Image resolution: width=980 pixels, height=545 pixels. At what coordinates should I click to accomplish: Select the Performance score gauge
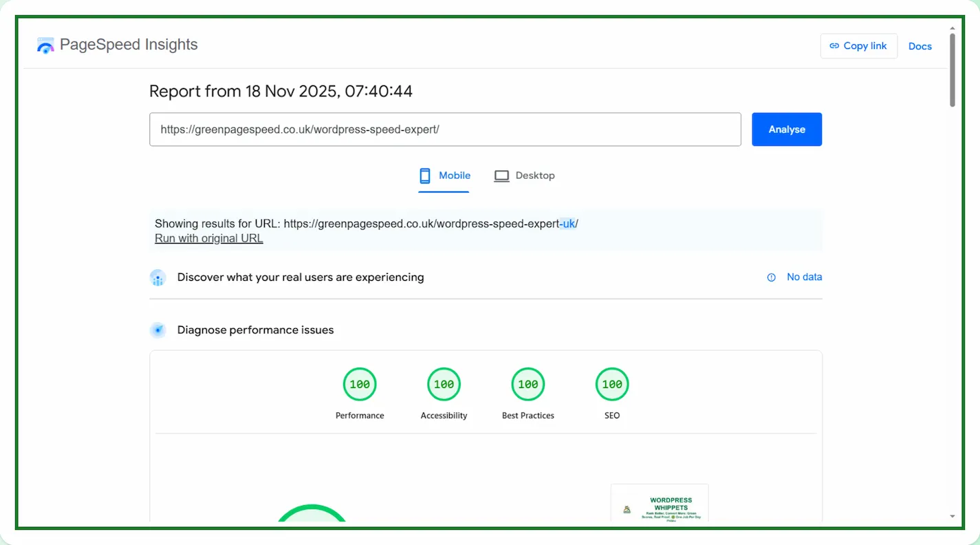point(360,385)
